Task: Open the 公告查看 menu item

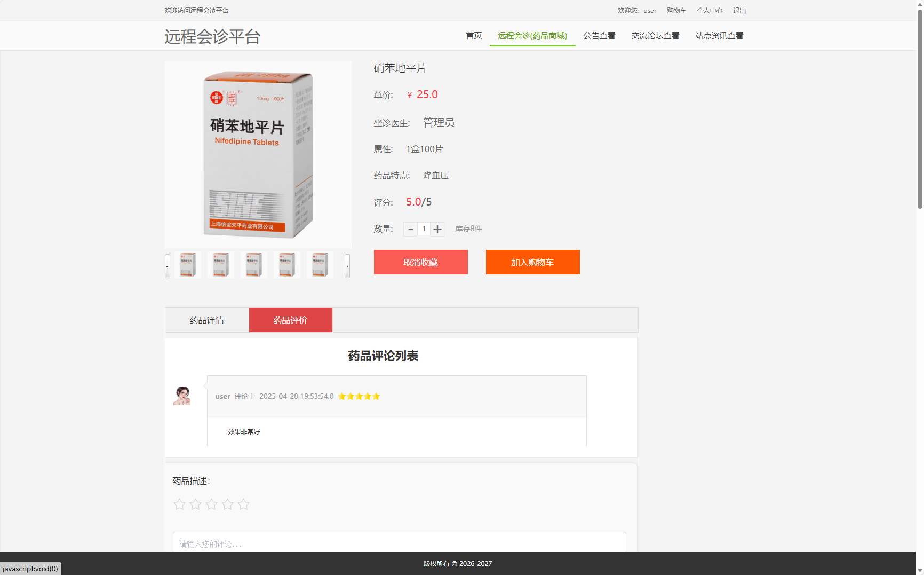Action: [599, 35]
